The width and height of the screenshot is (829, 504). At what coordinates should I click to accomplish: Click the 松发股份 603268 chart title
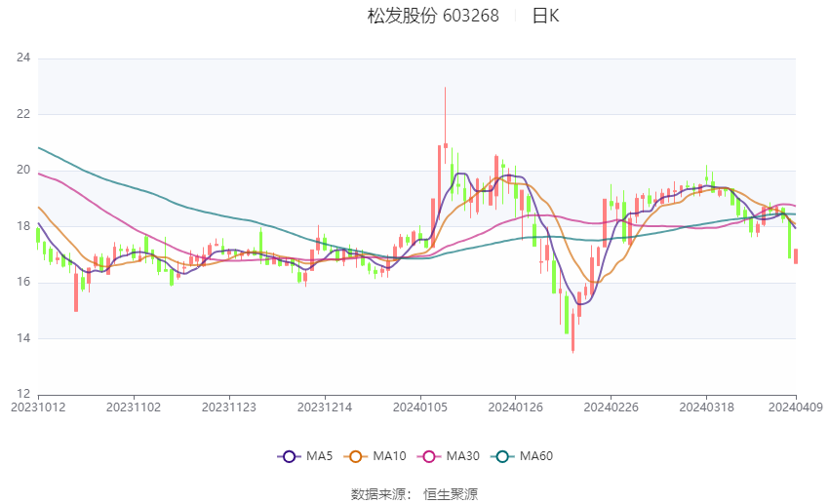tap(433, 16)
